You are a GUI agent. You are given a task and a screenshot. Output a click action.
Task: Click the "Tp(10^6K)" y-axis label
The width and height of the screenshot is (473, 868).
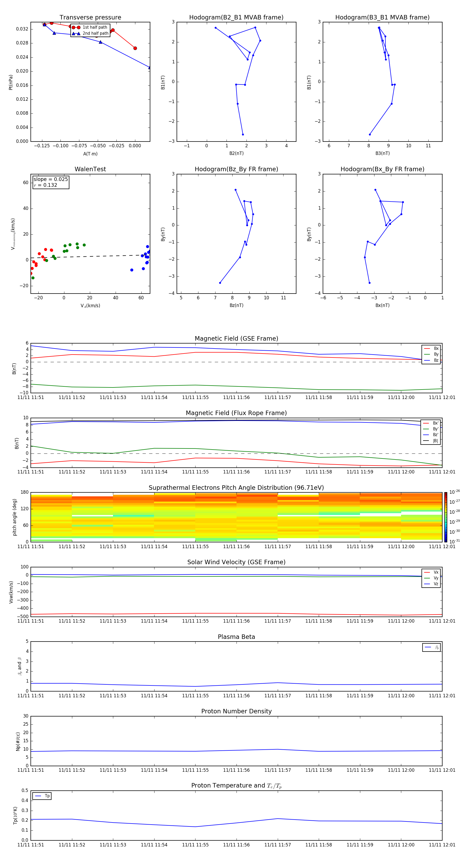15,815
